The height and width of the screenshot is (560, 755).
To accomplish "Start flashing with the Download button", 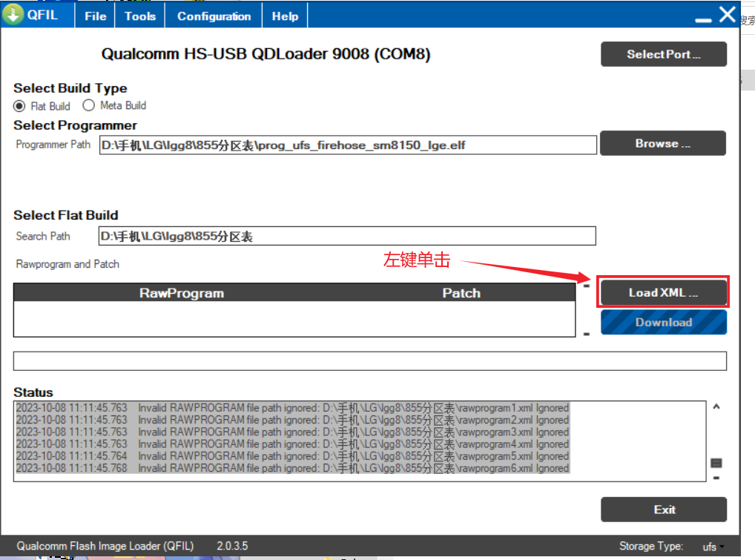I will coord(663,323).
